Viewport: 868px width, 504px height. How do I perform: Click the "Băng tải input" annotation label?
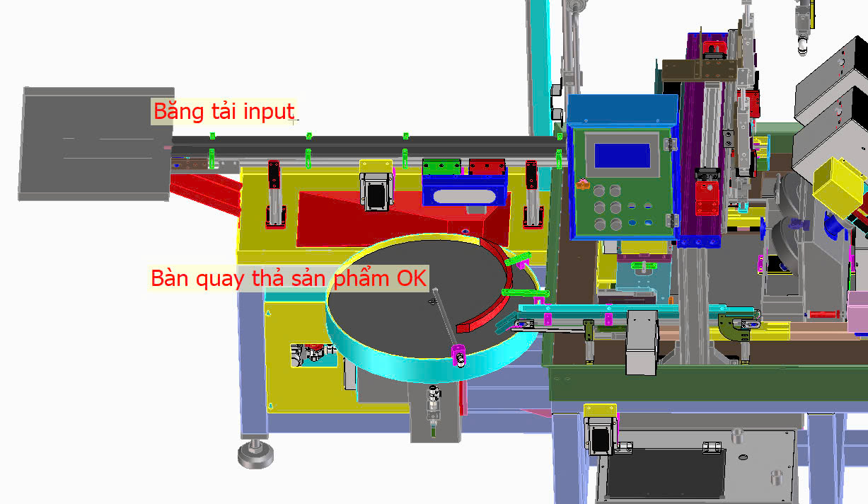click(224, 111)
